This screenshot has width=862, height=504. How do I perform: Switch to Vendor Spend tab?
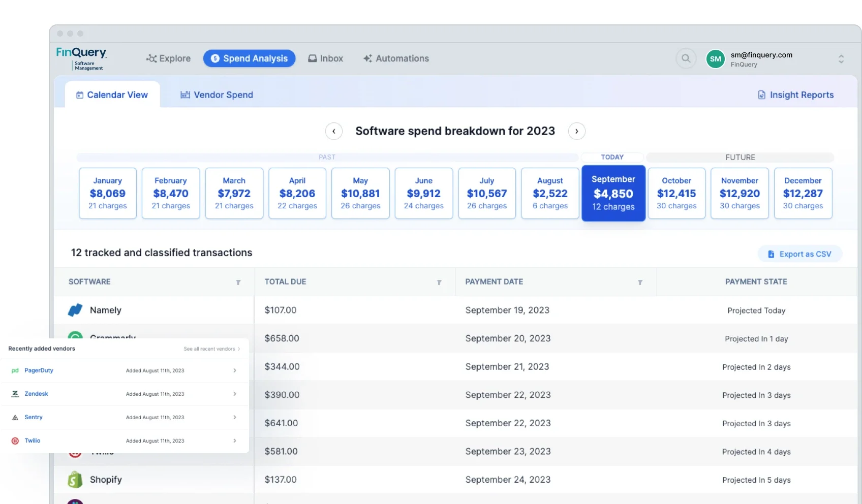click(x=217, y=95)
